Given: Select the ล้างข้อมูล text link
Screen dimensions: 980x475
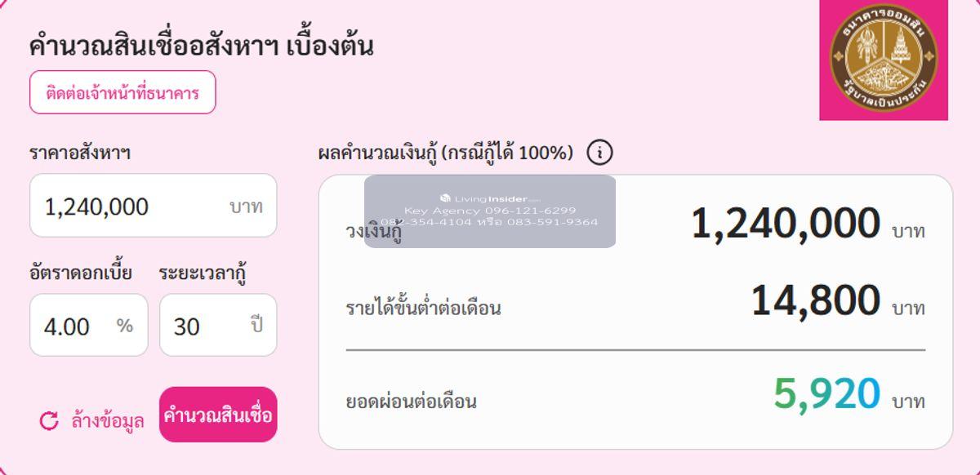Looking at the screenshot, I should [x=108, y=421].
